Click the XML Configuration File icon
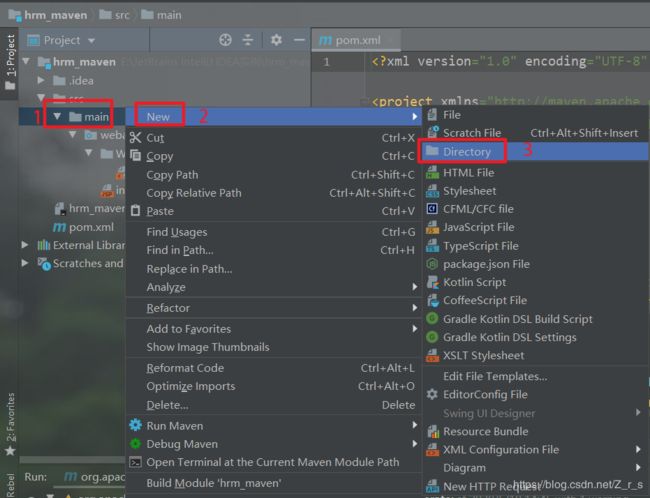This screenshot has height=498, width=650. pyautogui.click(x=432, y=449)
